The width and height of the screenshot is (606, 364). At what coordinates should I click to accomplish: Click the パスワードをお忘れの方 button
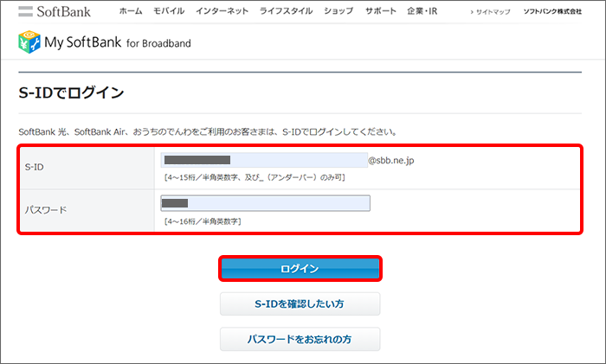coord(300,339)
